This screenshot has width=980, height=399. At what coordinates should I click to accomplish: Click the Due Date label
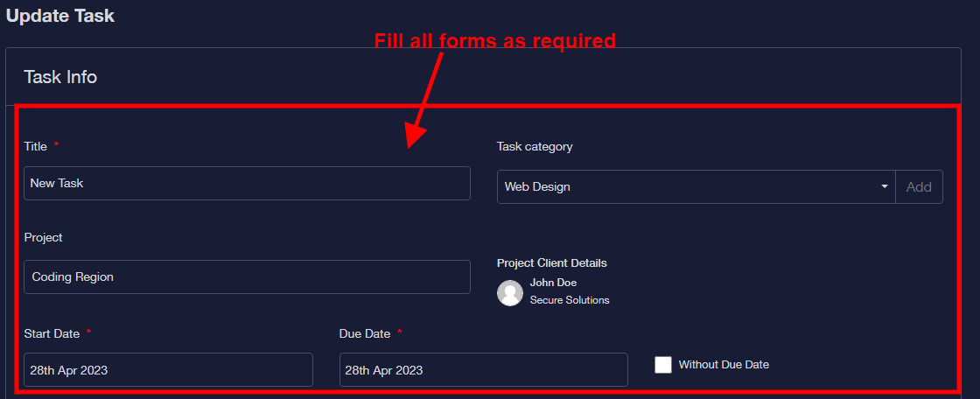pos(364,333)
